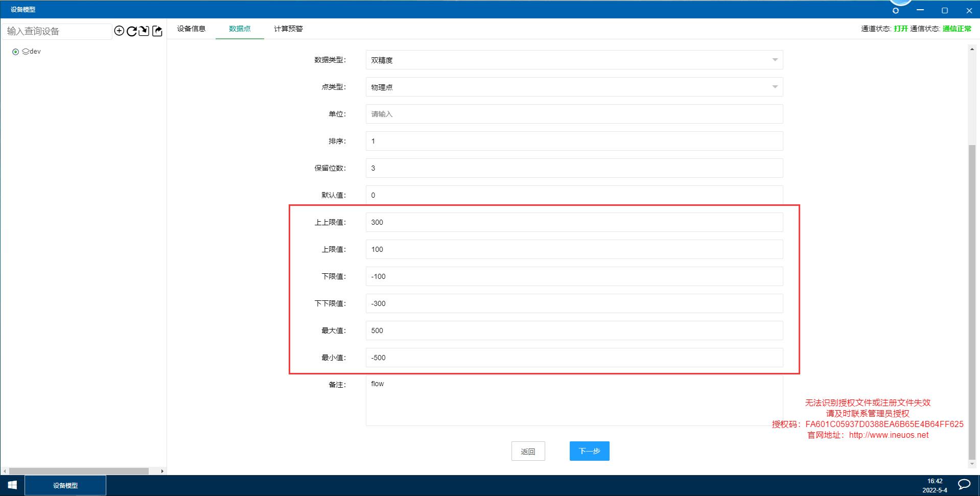This screenshot has width=980, height=496.
Task: Click the 保留位数 field with value 3
Action: point(574,168)
